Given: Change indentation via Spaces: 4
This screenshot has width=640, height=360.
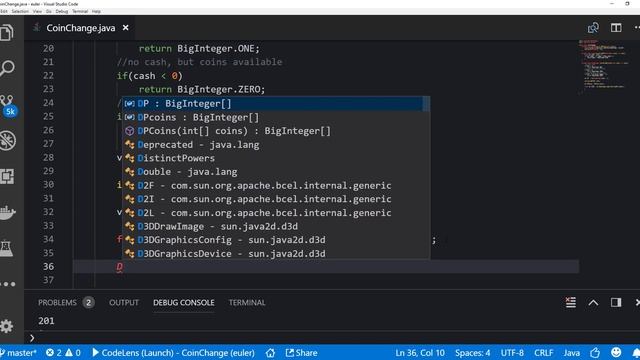Looking at the screenshot, I should pos(473,353).
